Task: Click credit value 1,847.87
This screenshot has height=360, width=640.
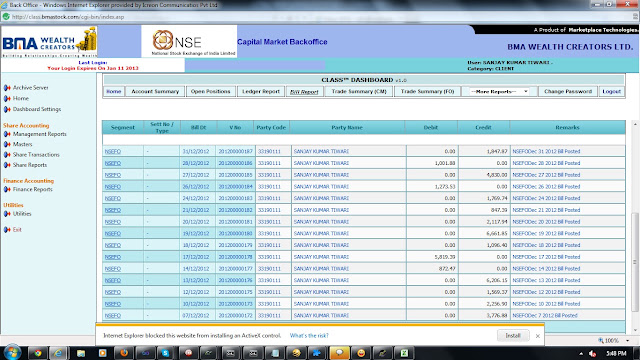Action: 497,151
